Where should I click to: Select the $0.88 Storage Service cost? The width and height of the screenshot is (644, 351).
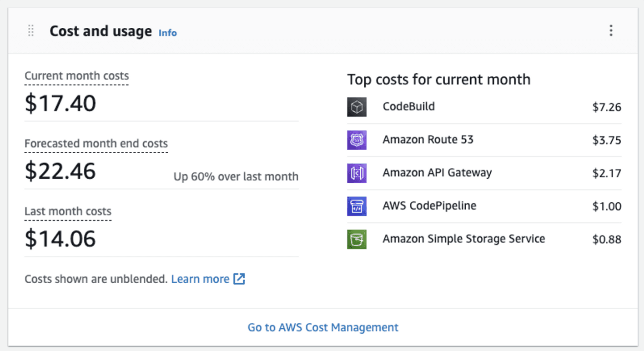607,240
